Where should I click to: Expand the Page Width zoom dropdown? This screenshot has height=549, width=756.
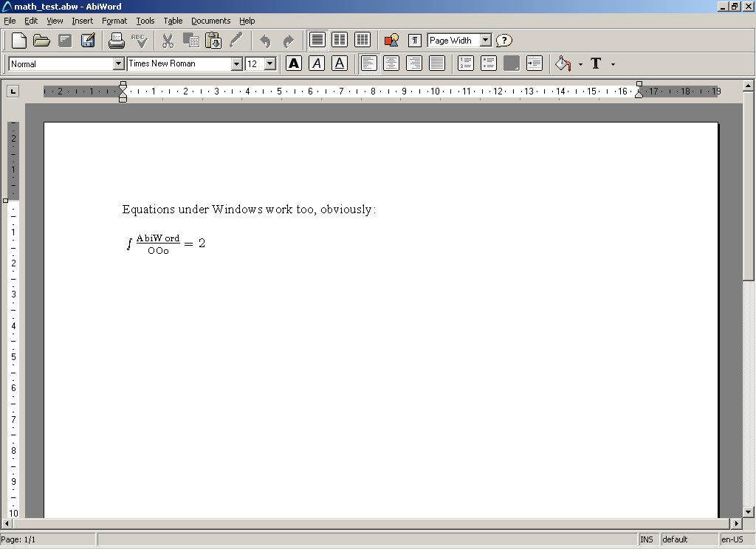485,41
